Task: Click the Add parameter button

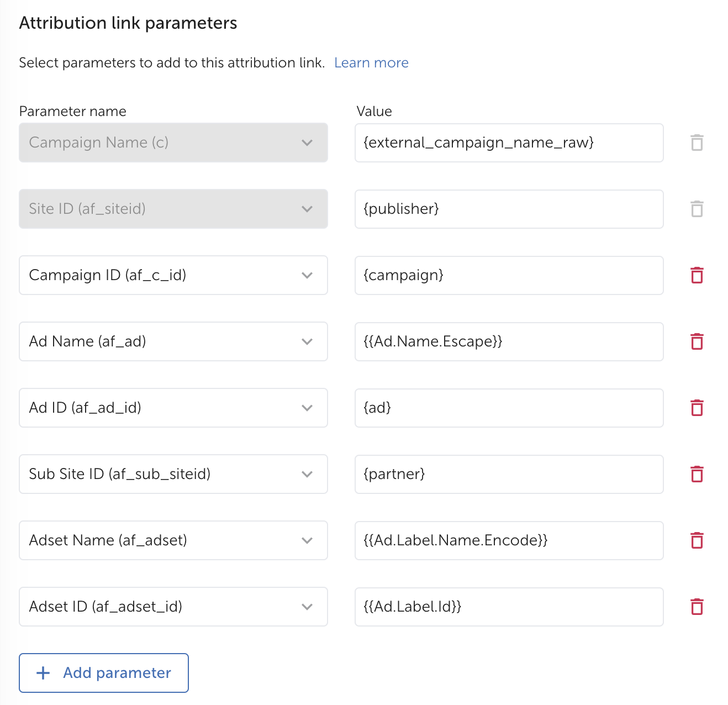Action: 104,673
